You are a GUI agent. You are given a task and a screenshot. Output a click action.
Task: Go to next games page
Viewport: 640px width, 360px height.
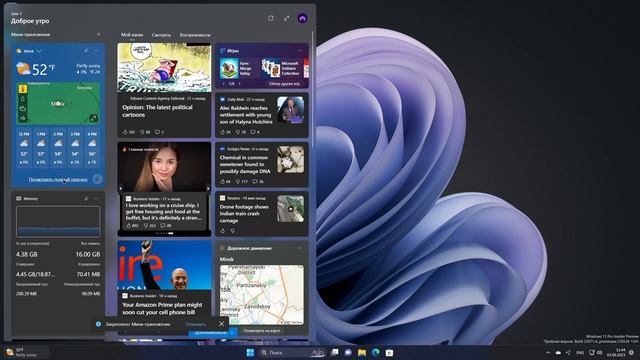pyautogui.click(x=239, y=84)
